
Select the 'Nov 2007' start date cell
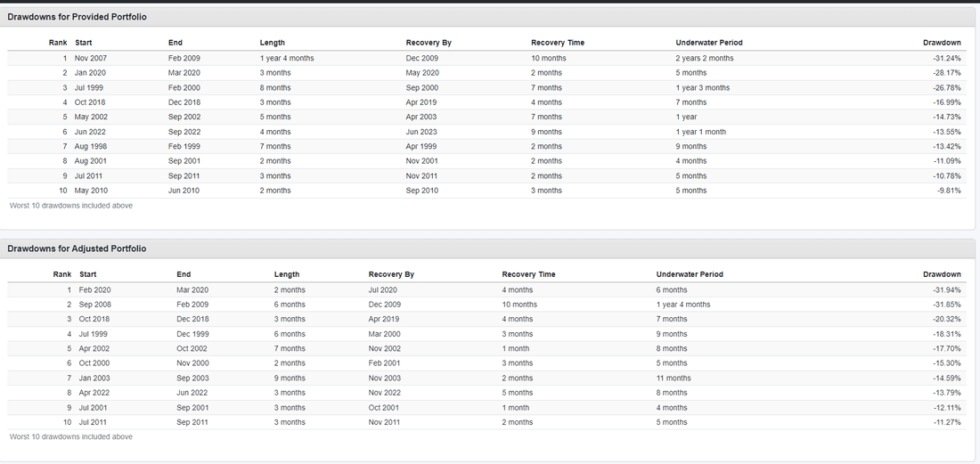click(91, 58)
